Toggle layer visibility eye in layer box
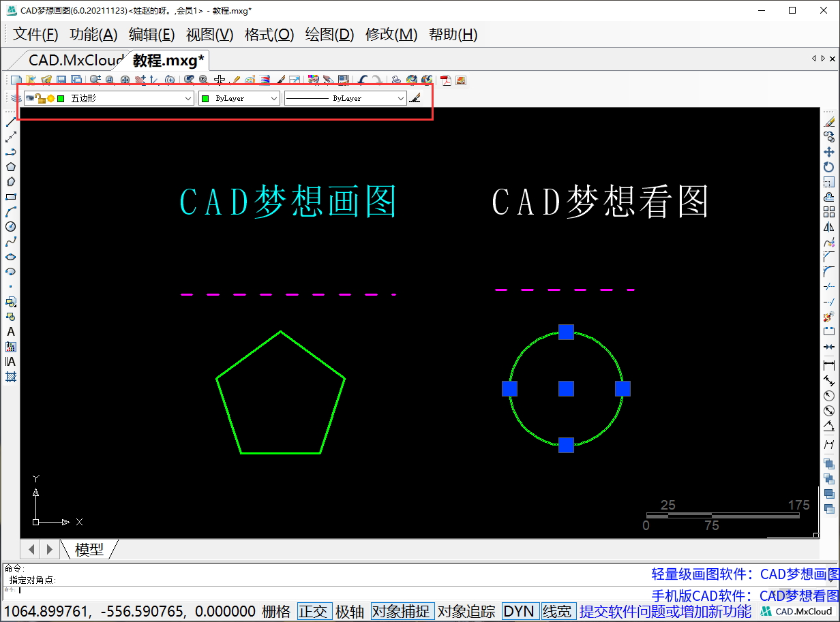Image resolution: width=840 pixels, height=622 pixels. click(29, 98)
